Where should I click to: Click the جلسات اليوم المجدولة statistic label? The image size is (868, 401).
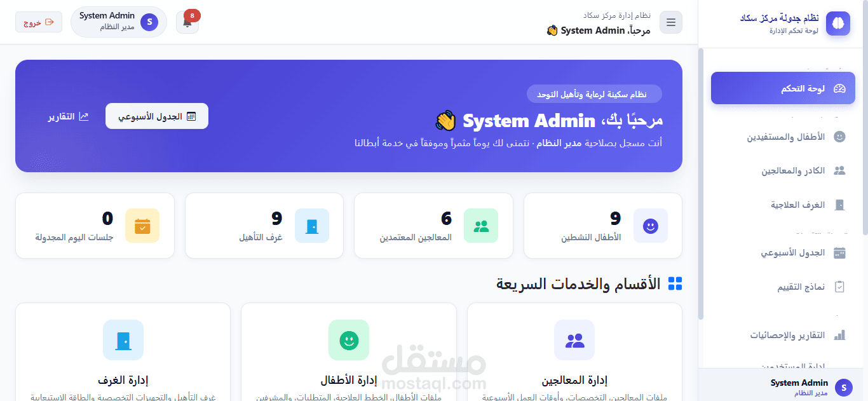tap(74, 238)
